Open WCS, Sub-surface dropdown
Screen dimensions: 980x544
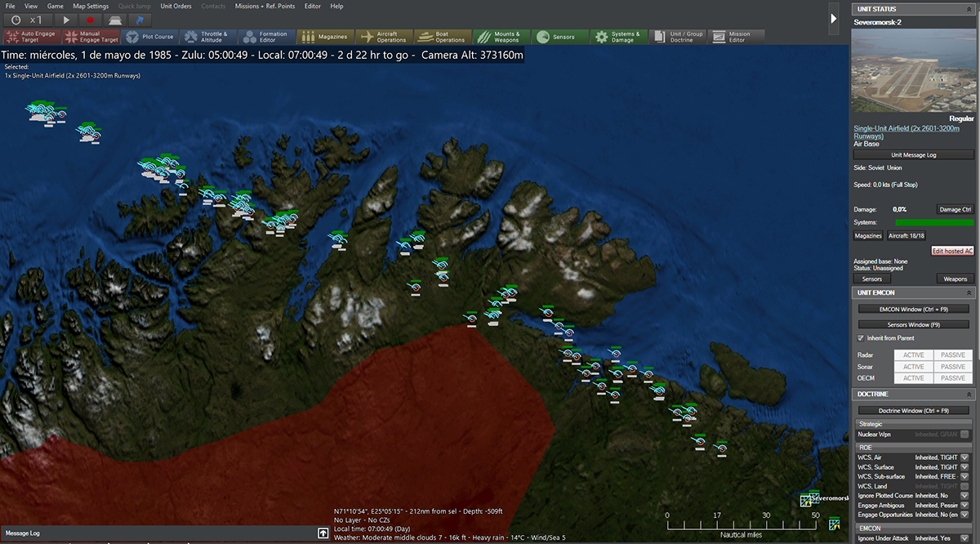(964, 476)
